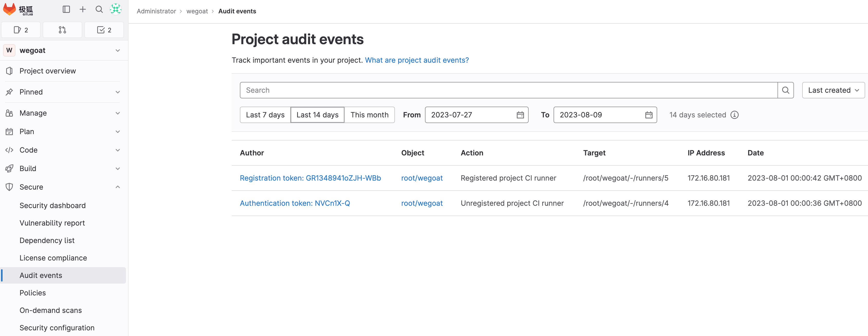Open Security dashboard in sidebar

52,205
